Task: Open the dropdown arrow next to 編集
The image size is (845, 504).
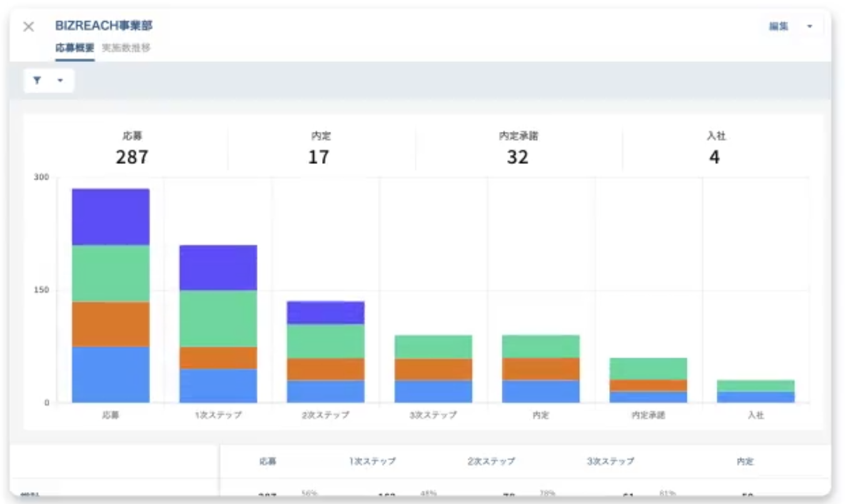Action: tap(809, 27)
